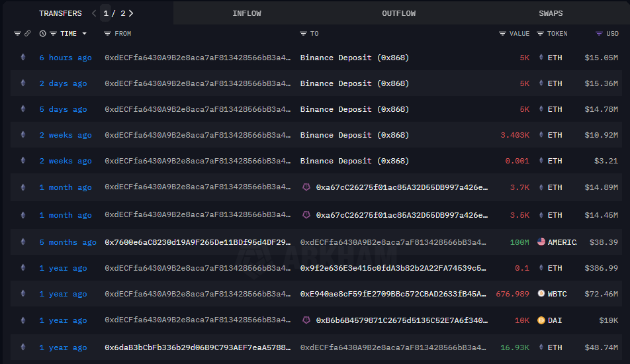This screenshot has height=364, width=630.
Task: Switch to the INFLOW tab
Action: [x=247, y=13]
